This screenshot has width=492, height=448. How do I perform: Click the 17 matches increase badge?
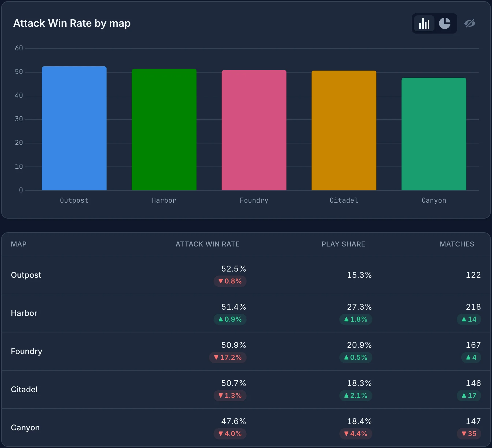[x=469, y=396]
